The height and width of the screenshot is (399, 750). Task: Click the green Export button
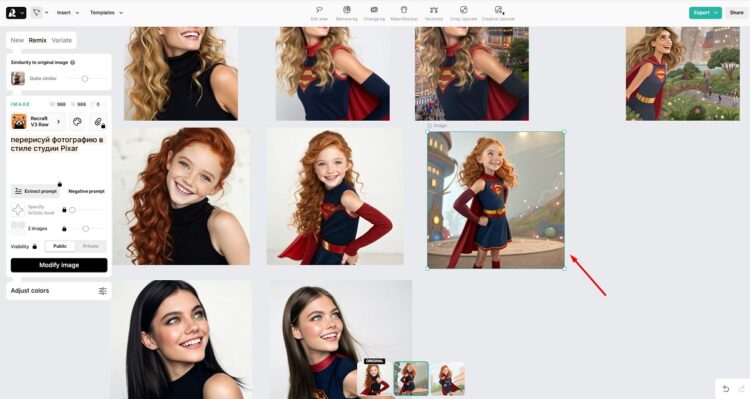tap(705, 12)
